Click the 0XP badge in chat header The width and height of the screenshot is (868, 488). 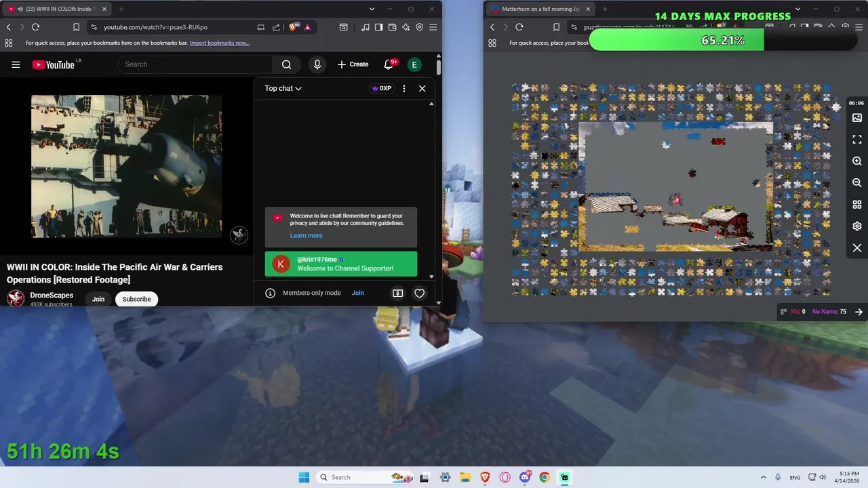click(x=381, y=88)
